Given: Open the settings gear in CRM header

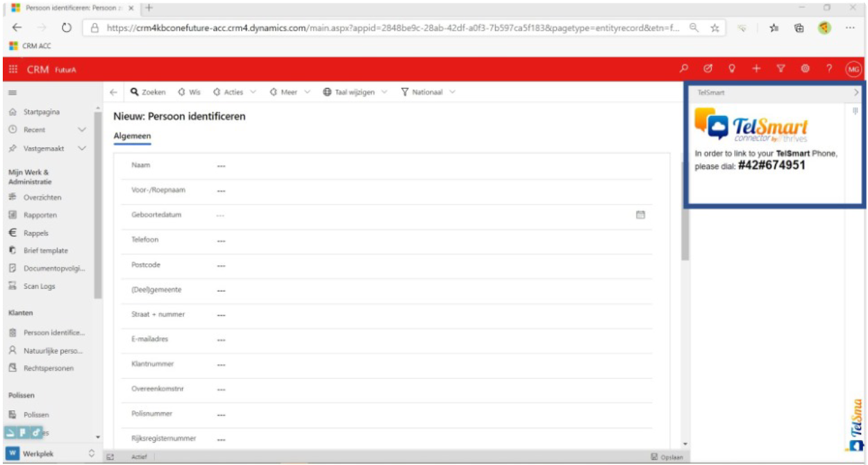Looking at the screenshot, I should tap(806, 69).
